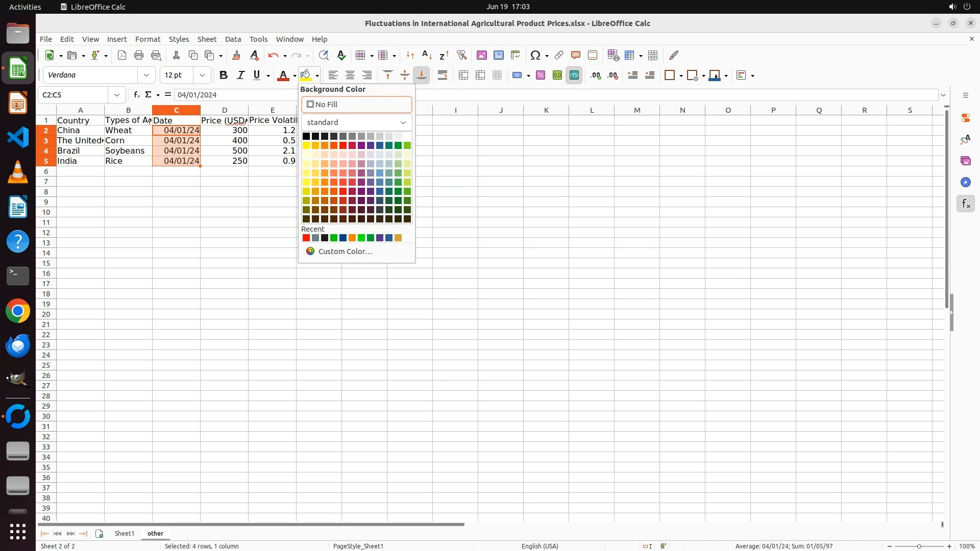The height and width of the screenshot is (551, 980).
Task: Open the 12 pt font size dropdown
Action: click(x=202, y=76)
